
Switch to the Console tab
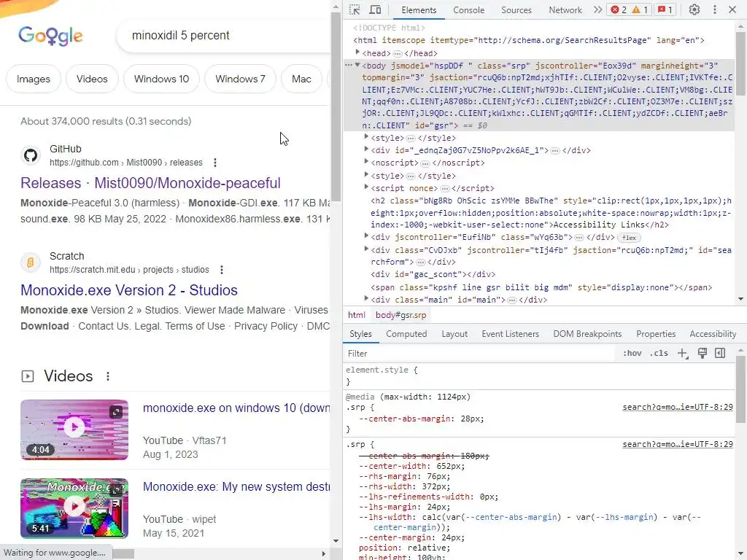click(468, 10)
